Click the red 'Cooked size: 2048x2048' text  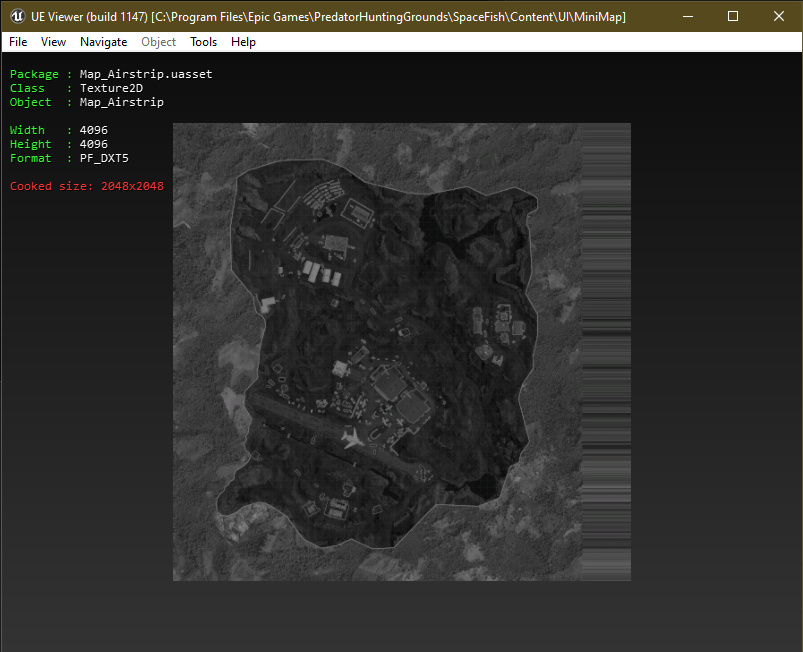coord(87,186)
